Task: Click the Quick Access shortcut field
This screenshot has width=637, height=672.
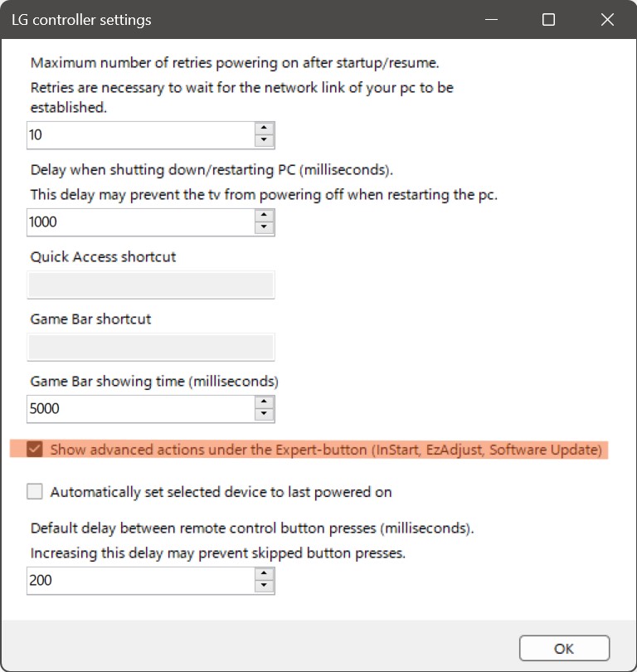Action: click(x=151, y=285)
